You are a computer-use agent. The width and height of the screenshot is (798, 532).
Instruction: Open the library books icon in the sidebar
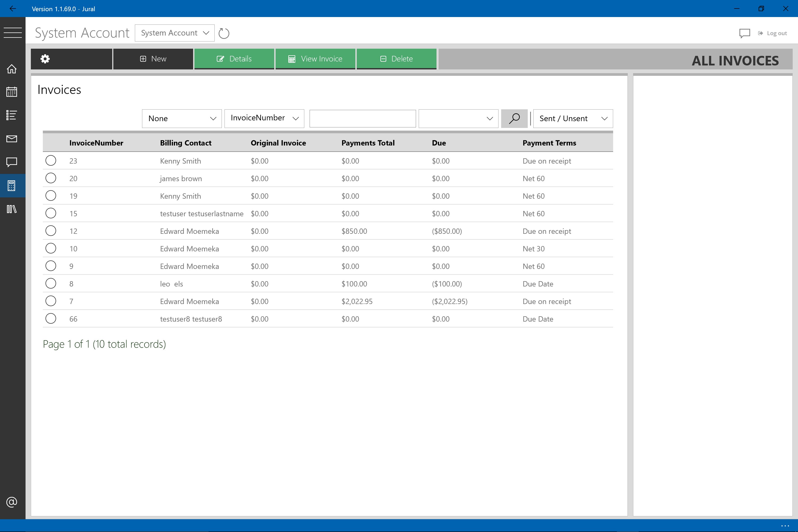(12, 209)
